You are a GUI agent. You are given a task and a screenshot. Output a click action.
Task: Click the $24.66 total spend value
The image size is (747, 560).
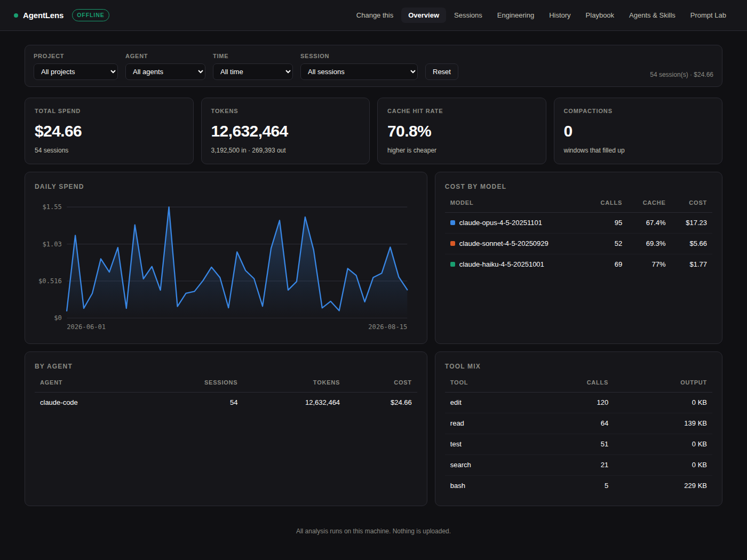coord(58,131)
